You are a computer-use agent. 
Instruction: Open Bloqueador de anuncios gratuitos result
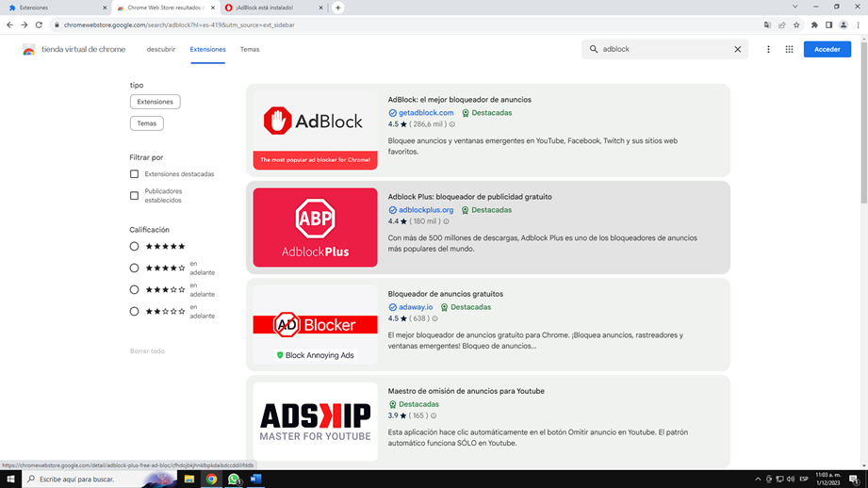tap(445, 294)
